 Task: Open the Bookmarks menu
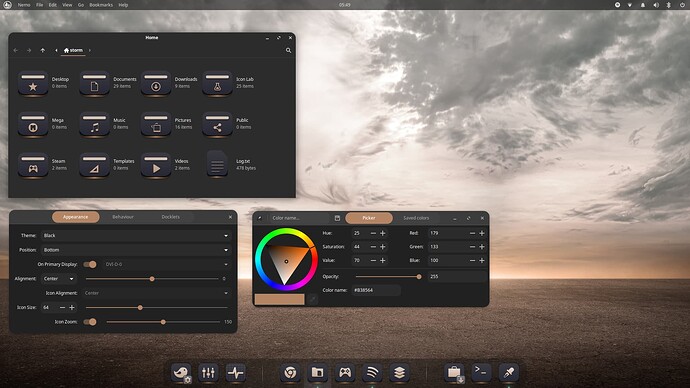101,5
